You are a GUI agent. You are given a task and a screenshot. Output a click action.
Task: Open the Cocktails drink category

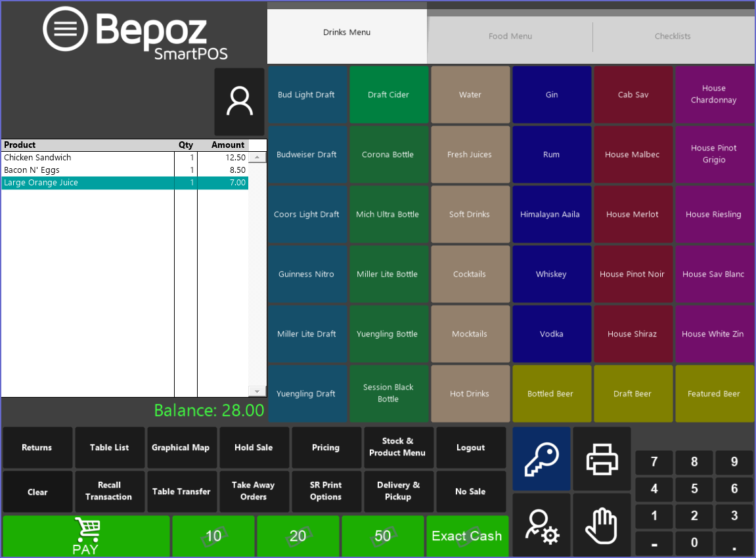470,274
